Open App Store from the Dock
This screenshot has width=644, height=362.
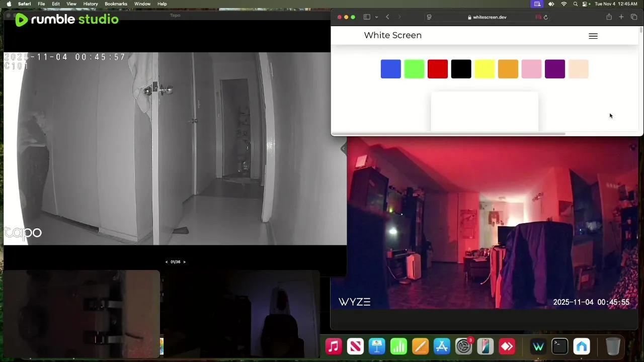click(x=442, y=346)
